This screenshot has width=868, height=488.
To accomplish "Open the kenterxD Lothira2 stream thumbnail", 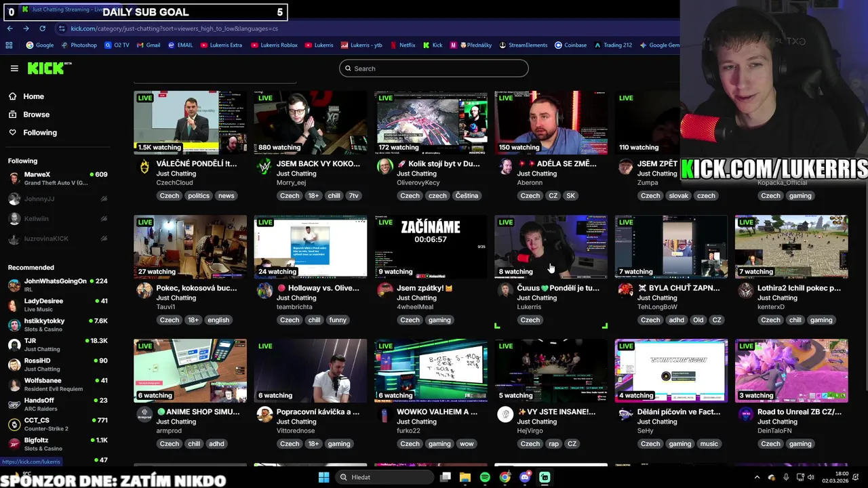I will point(791,247).
